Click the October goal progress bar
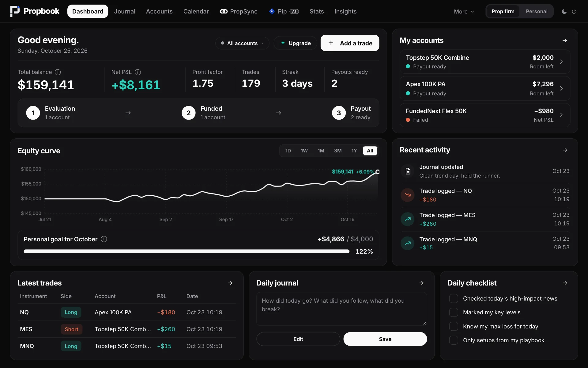588x368 pixels. tap(187, 251)
